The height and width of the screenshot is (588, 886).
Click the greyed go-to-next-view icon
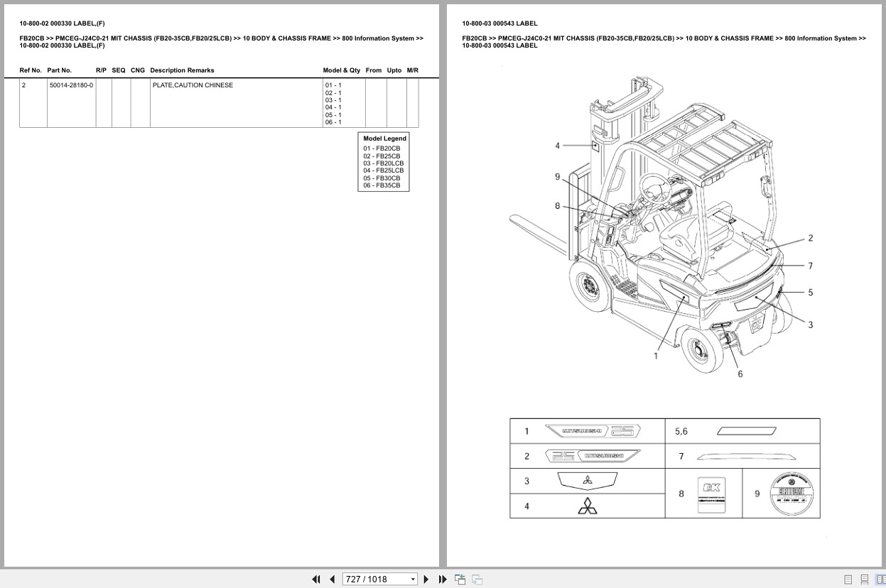coord(477,579)
